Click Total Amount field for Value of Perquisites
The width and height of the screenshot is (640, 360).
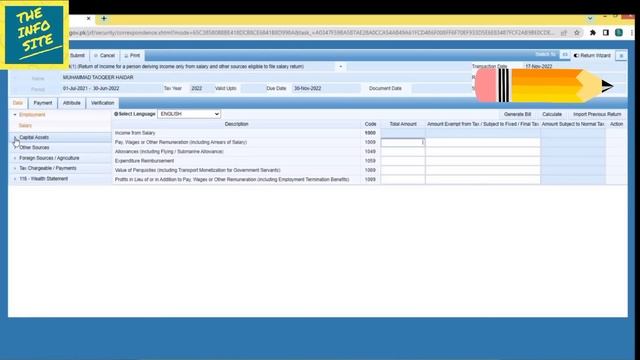(403, 170)
